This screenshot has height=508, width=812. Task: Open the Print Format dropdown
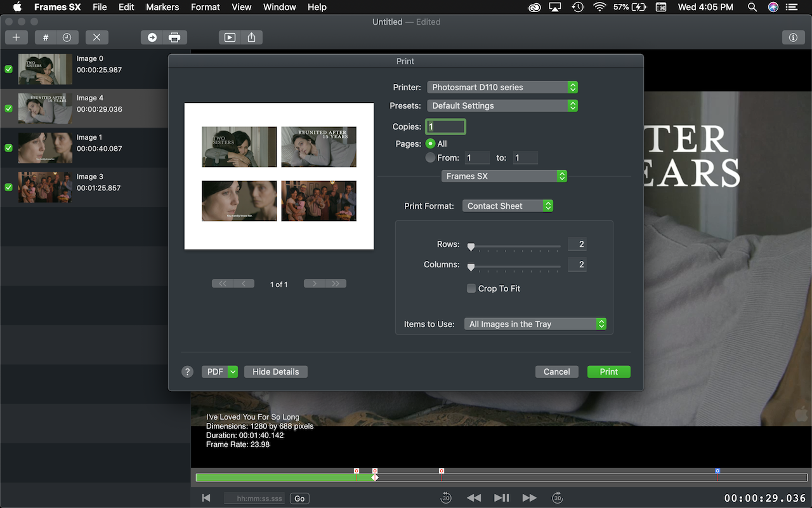point(507,206)
